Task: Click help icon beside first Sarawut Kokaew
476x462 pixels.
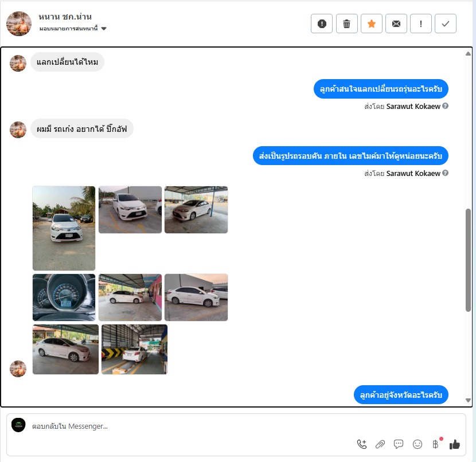Action: (446, 106)
